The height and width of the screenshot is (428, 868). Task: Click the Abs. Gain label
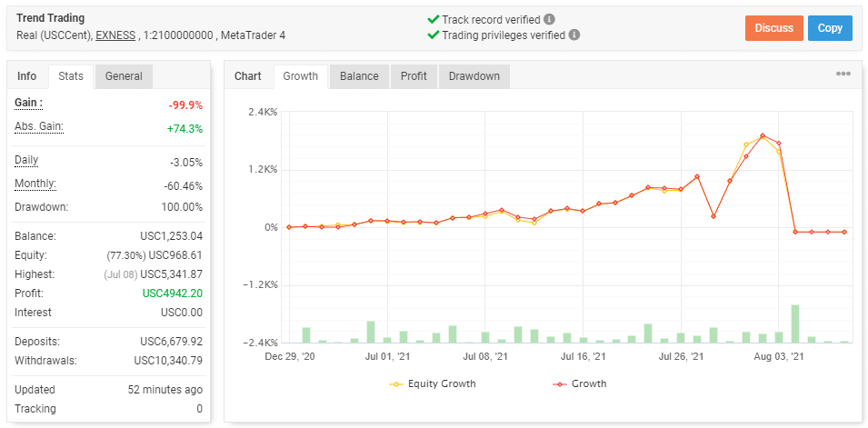pos(39,126)
